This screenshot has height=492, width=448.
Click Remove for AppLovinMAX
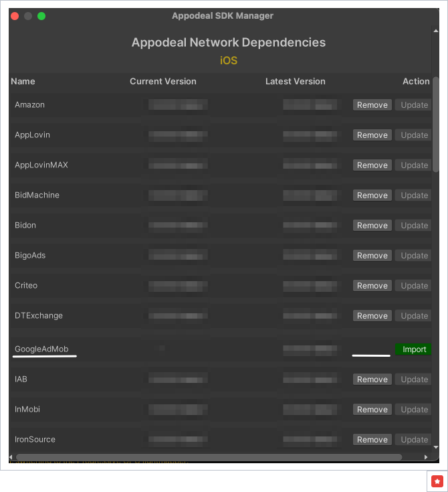372,165
